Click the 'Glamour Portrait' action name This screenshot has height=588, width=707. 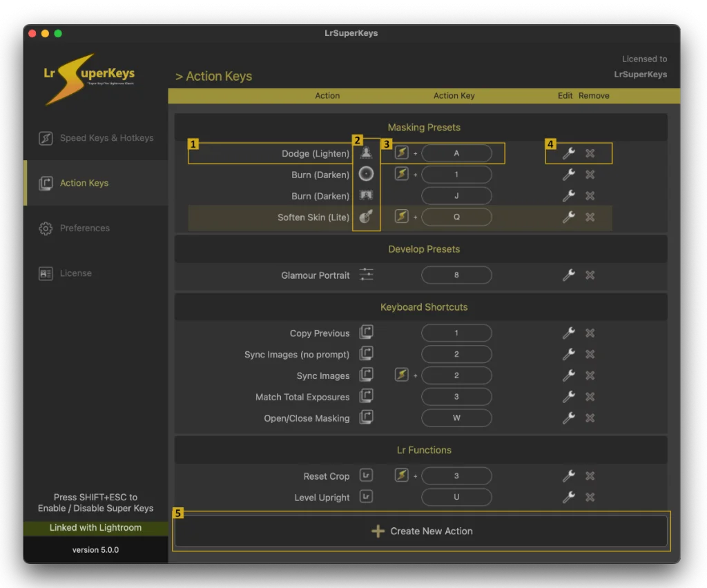pos(315,275)
